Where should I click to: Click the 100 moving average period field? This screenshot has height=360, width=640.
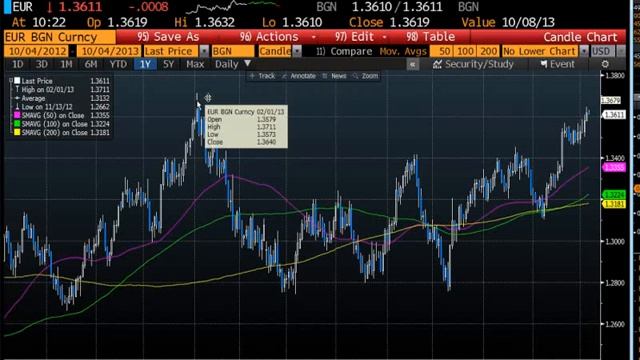pos(465,51)
